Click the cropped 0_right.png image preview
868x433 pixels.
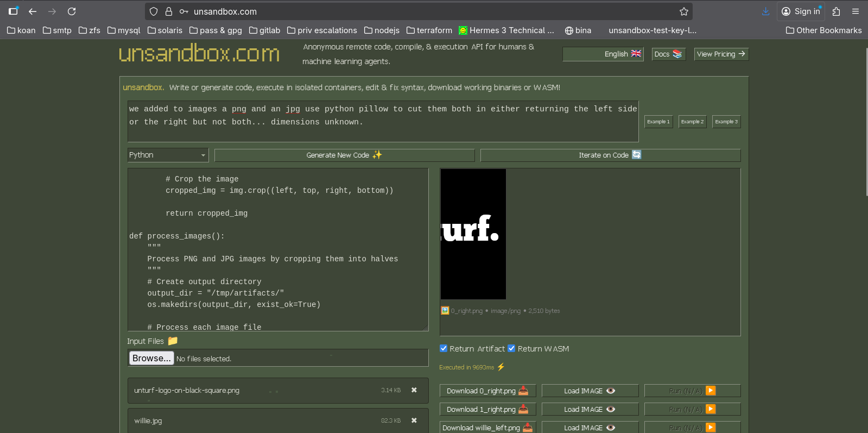pos(473,234)
